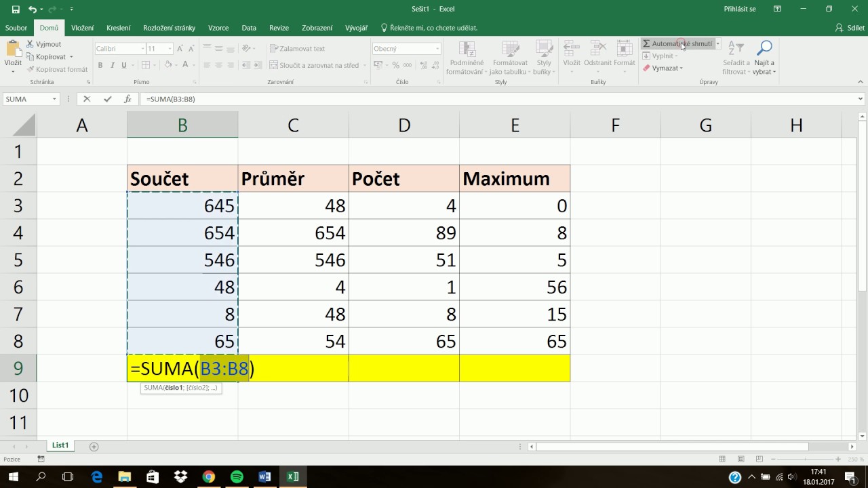Confirm formula with checkmark icon
The width and height of the screenshot is (868, 488).
(107, 99)
